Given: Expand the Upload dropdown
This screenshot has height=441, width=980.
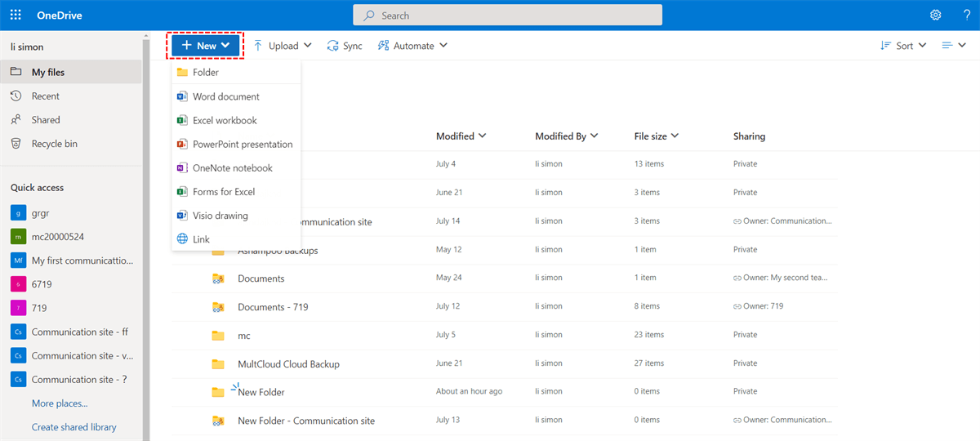Looking at the screenshot, I should pos(283,46).
